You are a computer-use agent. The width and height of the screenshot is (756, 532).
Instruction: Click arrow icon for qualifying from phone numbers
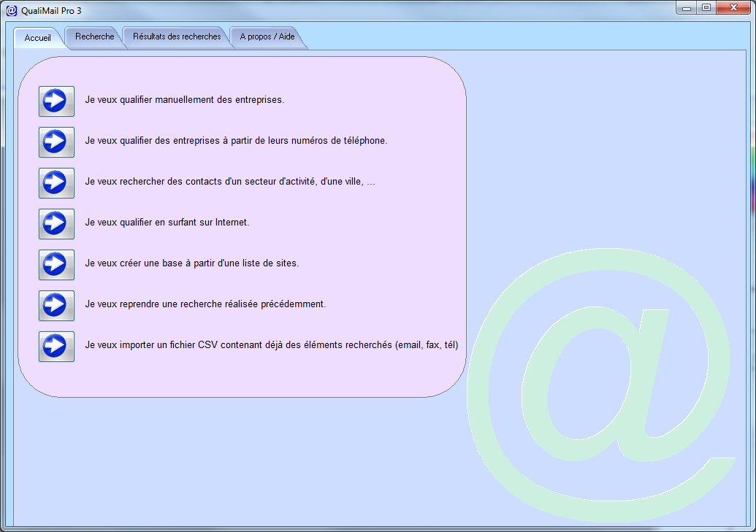(x=56, y=142)
